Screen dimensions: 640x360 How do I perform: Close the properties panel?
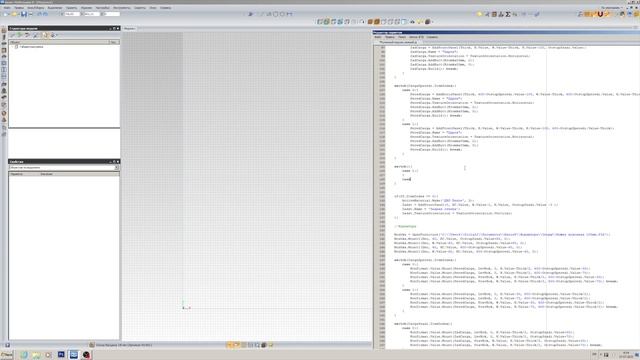coord(118,162)
